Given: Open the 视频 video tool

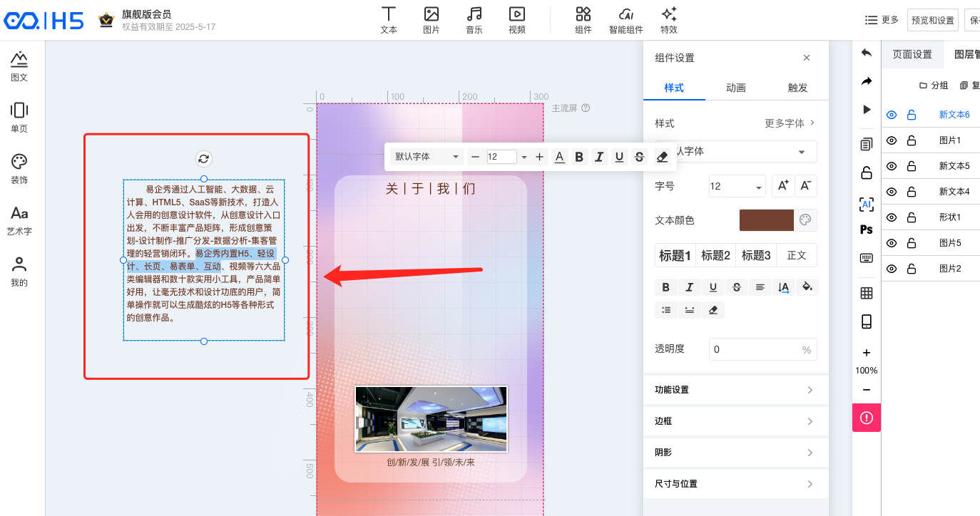Looking at the screenshot, I should (517, 20).
